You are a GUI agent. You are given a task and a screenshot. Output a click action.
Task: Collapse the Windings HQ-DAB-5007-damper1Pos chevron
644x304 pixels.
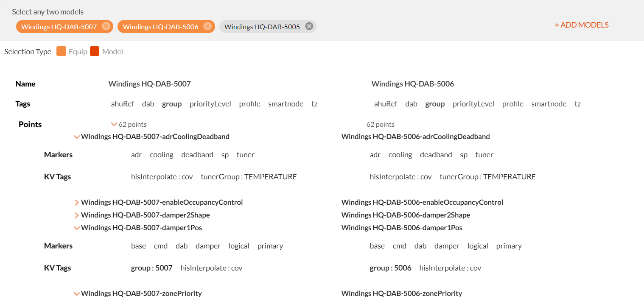(x=76, y=228)
